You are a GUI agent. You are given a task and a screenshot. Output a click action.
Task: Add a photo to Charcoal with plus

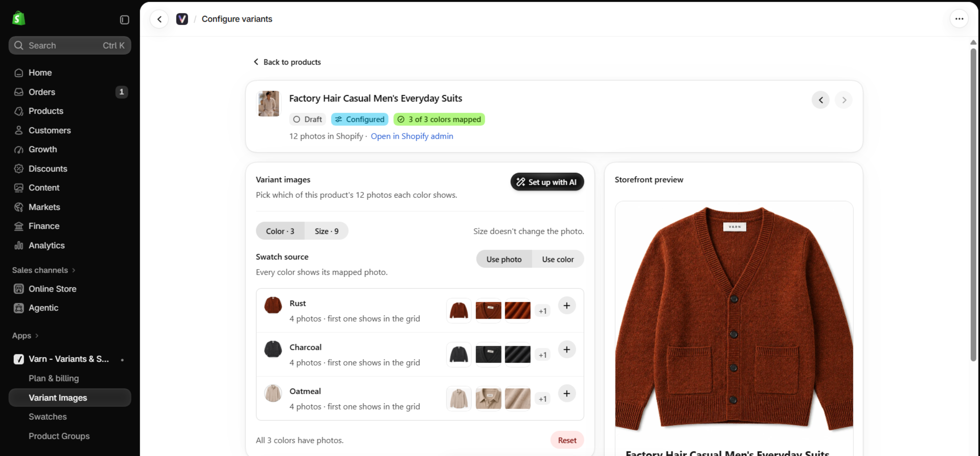pos(566,350)
